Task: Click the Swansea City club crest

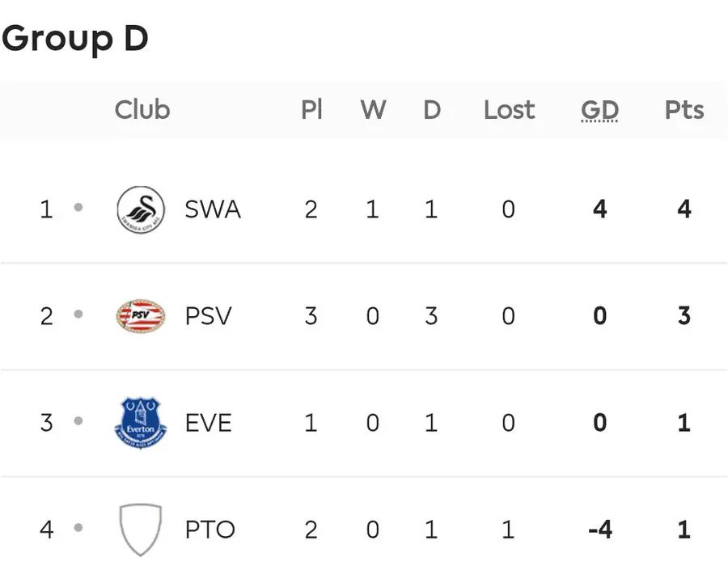Action: coord(140,209)
